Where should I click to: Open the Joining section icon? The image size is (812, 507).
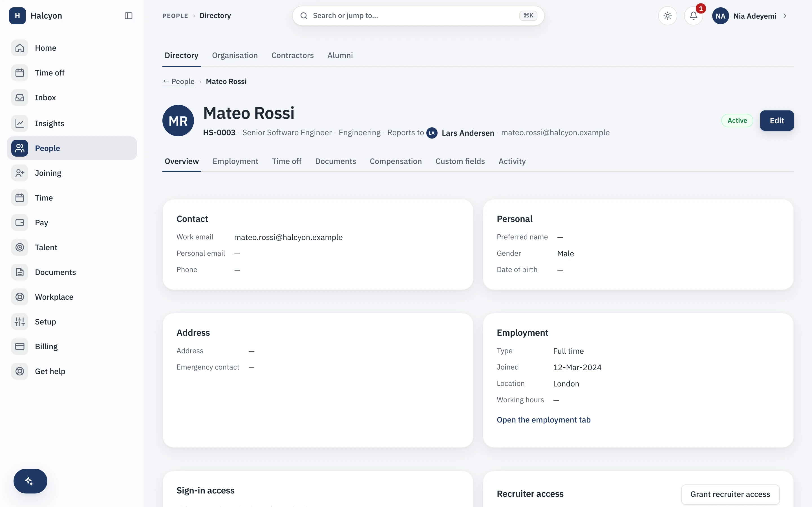pyautogui.click(x=20, y=173)
